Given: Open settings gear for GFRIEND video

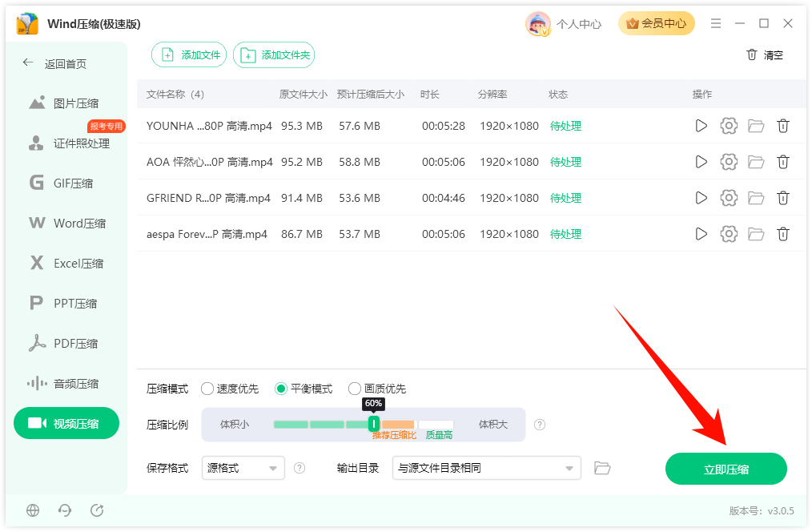Looking at the screenshot, I should click(x=729, y=198).
